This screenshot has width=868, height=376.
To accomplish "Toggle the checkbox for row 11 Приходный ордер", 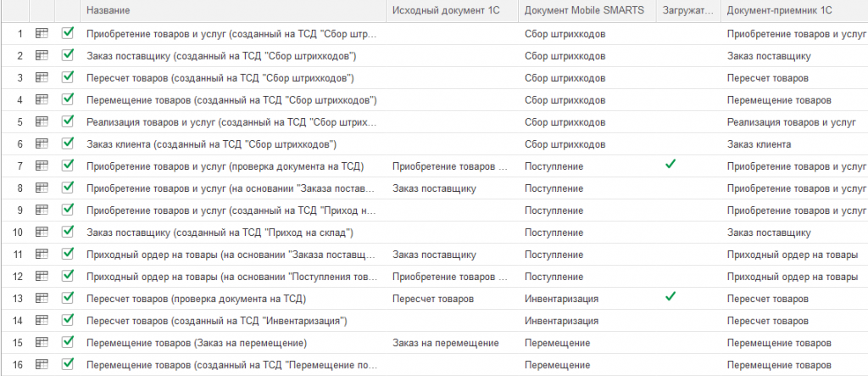I will pos(68,254).
